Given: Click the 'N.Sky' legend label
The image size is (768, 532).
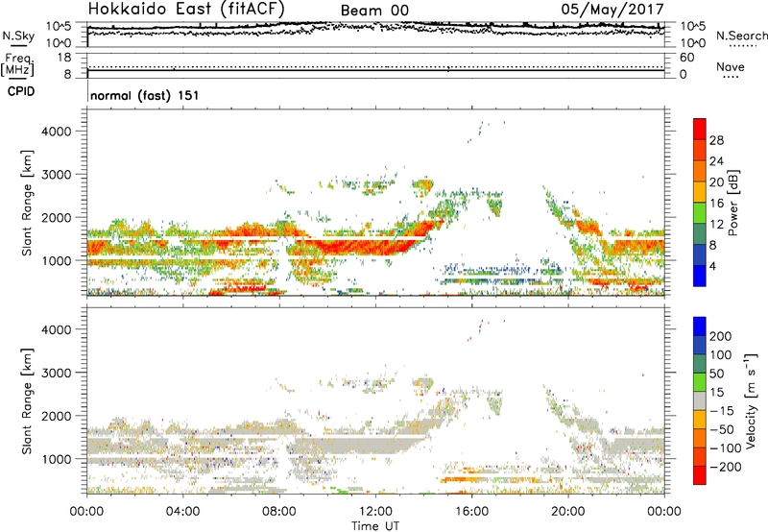Looking at the screenshot, I should [18, 36].
